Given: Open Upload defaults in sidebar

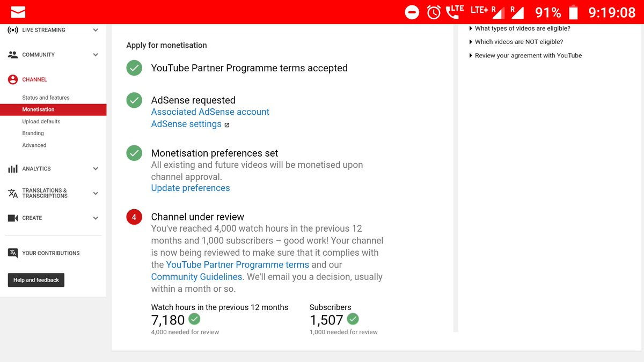Looking at the screenshot, I should pos(41,122).
